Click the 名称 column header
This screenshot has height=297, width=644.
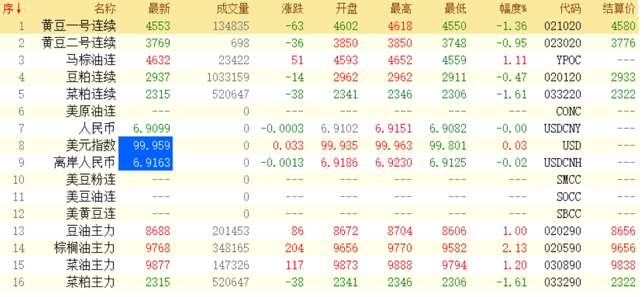(x=104, y=9)
